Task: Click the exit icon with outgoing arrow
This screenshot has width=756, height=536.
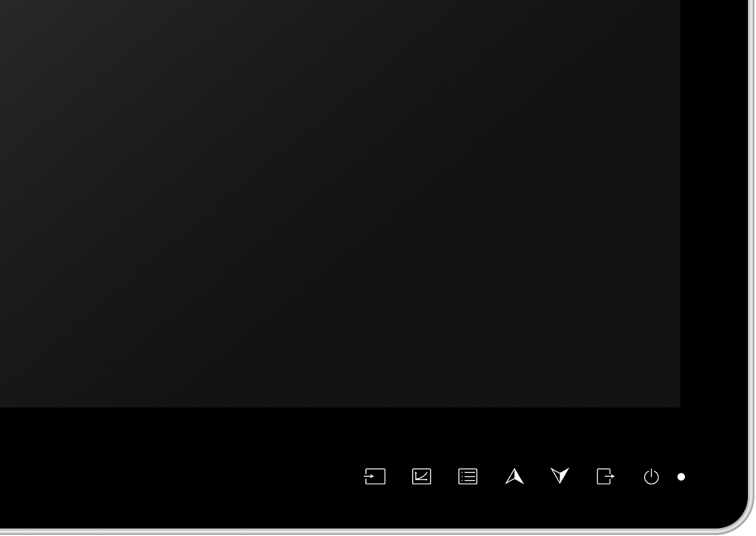Action: point(606,477)
